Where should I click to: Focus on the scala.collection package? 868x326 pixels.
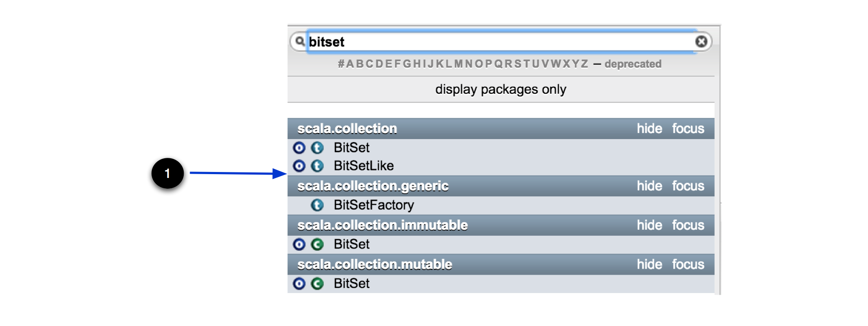tap(688, 128)
